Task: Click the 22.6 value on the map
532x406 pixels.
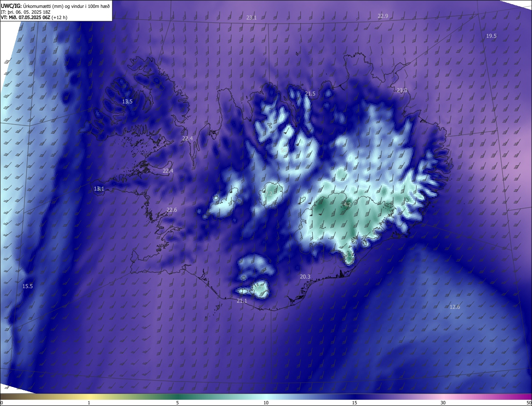Action: tap(172, 210)
